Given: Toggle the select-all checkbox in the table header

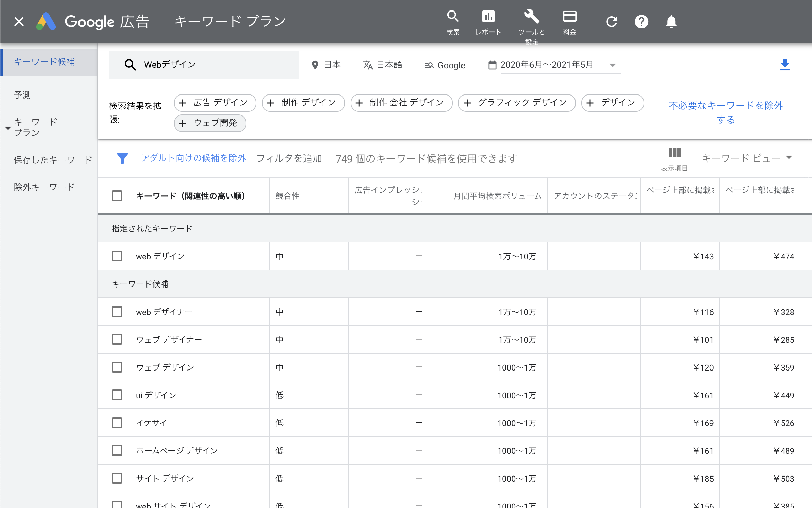Looking at the screenshot, I should point(117,196).
